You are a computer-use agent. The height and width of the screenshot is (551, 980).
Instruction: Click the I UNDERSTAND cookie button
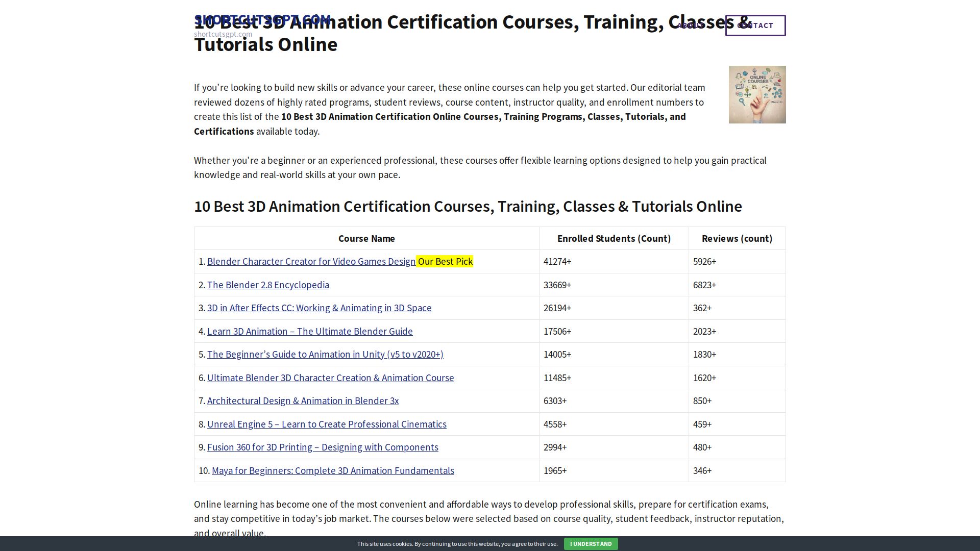(591, 544)
